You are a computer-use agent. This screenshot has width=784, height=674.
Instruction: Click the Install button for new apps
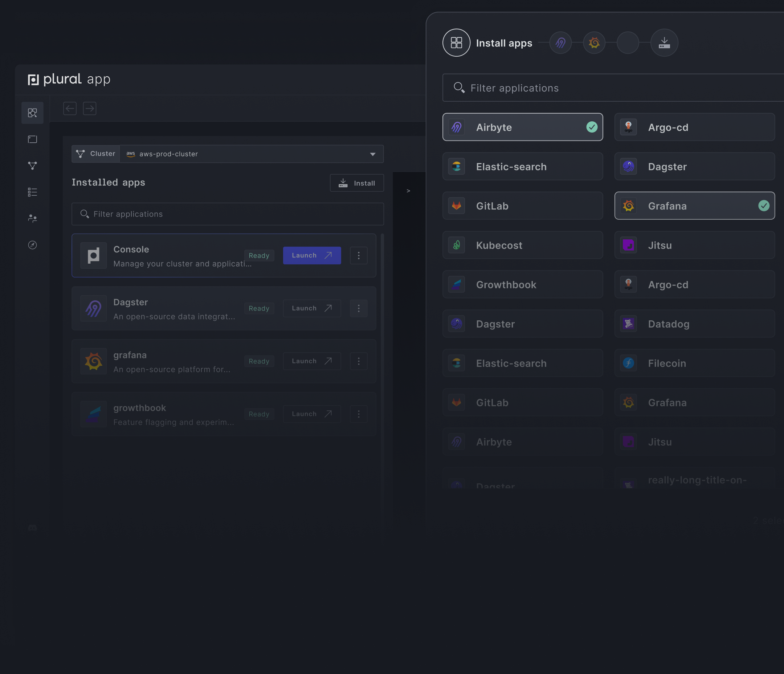(x=357, y=182)
